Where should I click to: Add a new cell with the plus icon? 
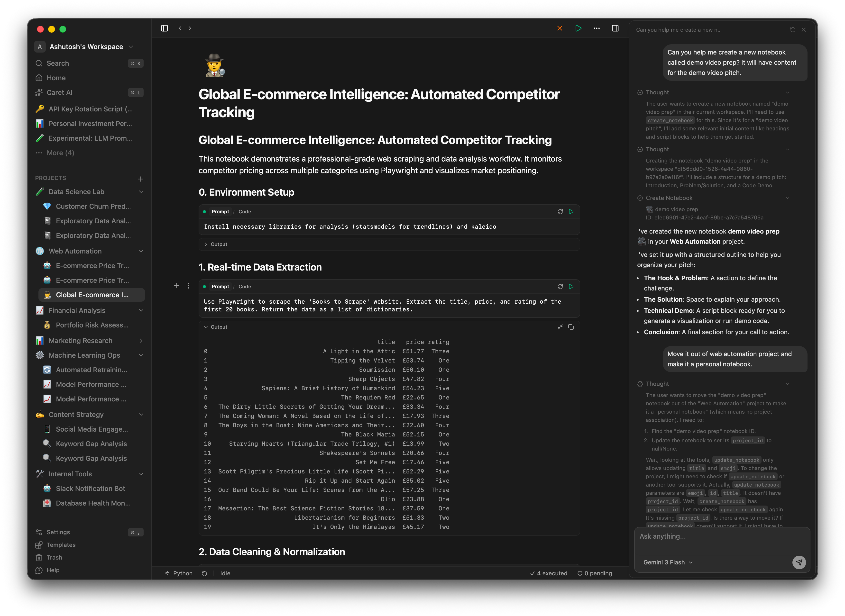(x=176, y=286)
